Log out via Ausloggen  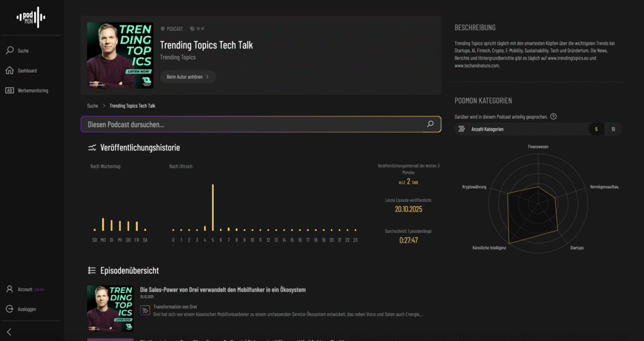(26, 309)
